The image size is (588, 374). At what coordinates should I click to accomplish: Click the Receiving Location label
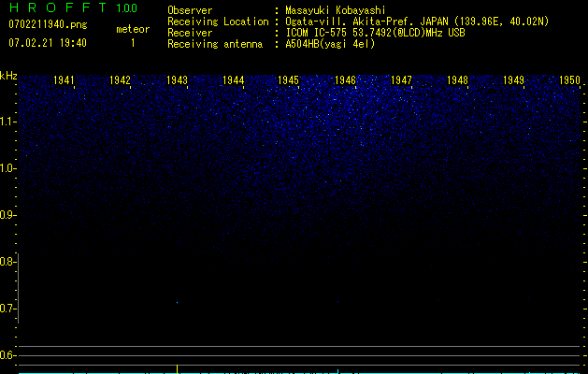[218, 22]
